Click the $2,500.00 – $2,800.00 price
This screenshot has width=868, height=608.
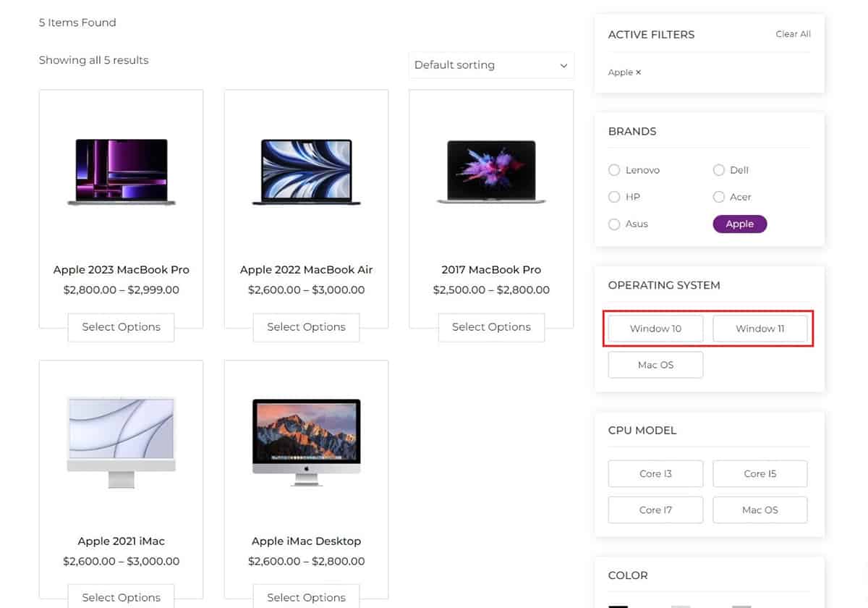[x=491, y=290]
